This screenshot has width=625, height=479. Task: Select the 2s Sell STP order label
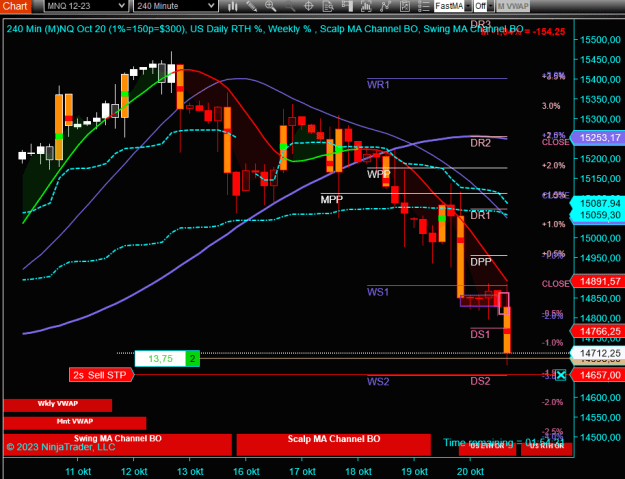(100, 375)
